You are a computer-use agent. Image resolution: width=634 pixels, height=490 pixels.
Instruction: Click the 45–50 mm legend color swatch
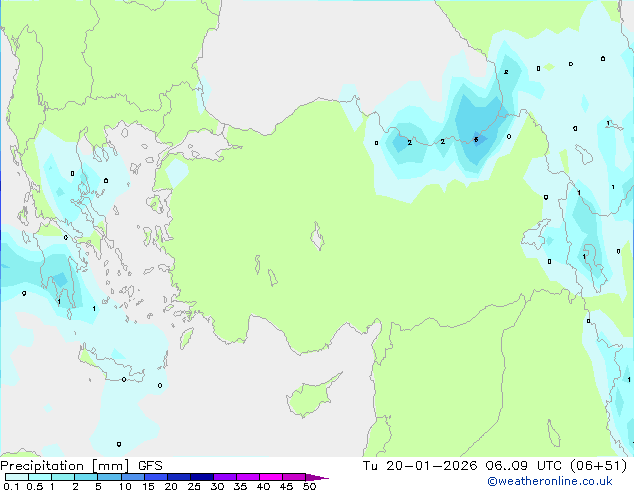point(294,477)
